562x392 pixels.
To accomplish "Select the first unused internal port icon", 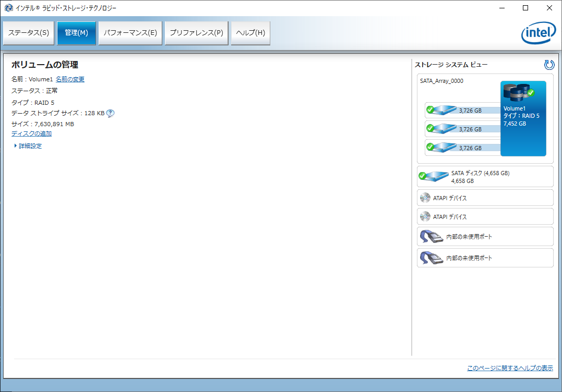I will [x=431, y=236].
